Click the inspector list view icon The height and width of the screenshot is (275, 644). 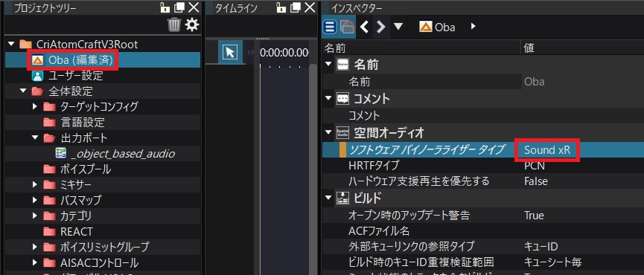[329, 27]
